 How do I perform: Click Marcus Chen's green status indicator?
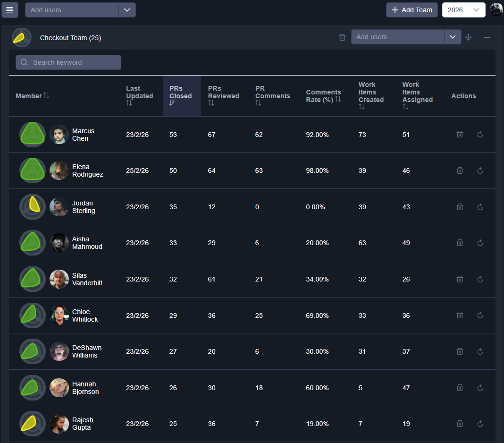(32, 134)
